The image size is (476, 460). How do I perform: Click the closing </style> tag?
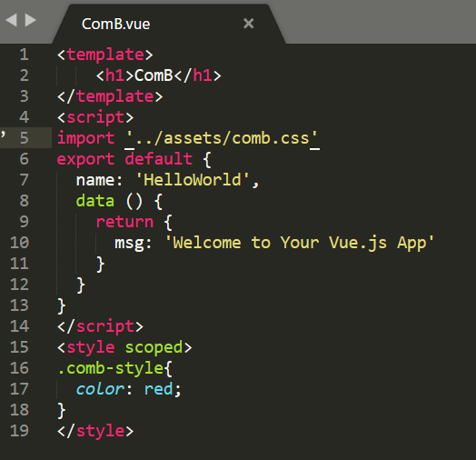(95, 431)
